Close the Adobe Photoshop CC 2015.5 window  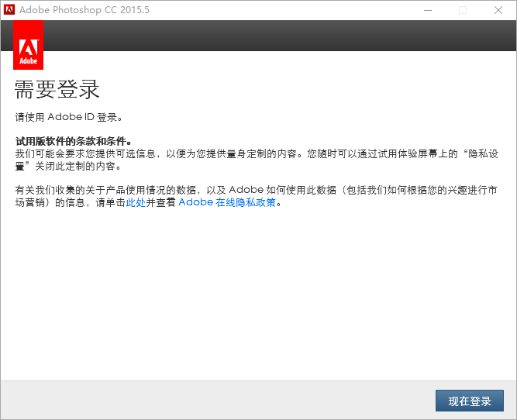tap(498, 10)
